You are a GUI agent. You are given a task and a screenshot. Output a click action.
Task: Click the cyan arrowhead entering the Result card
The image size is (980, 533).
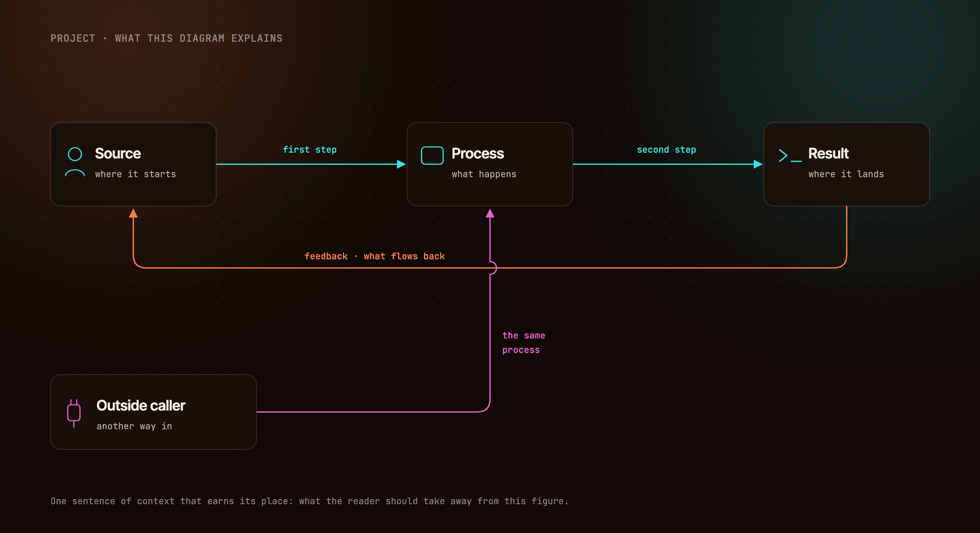(x=758, y=164)
